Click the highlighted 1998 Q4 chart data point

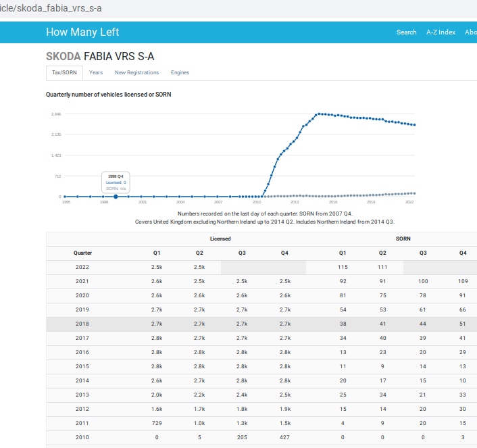116,197
